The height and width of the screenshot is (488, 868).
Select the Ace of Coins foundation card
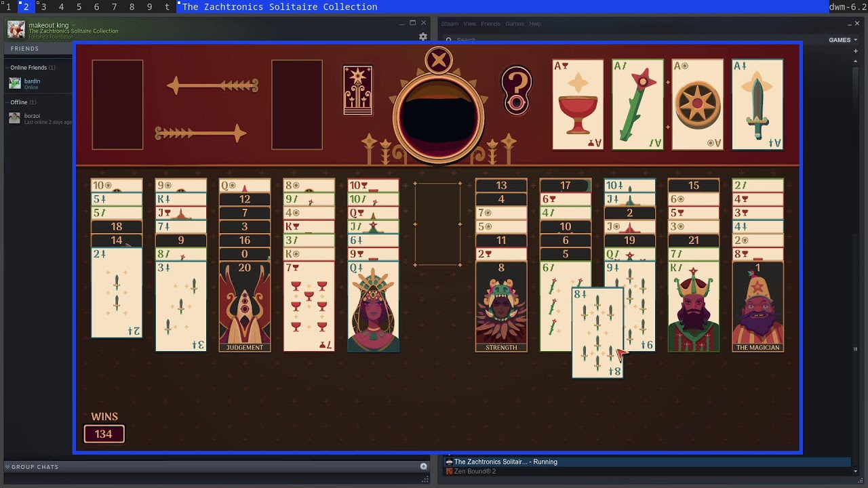coord(698,104)
